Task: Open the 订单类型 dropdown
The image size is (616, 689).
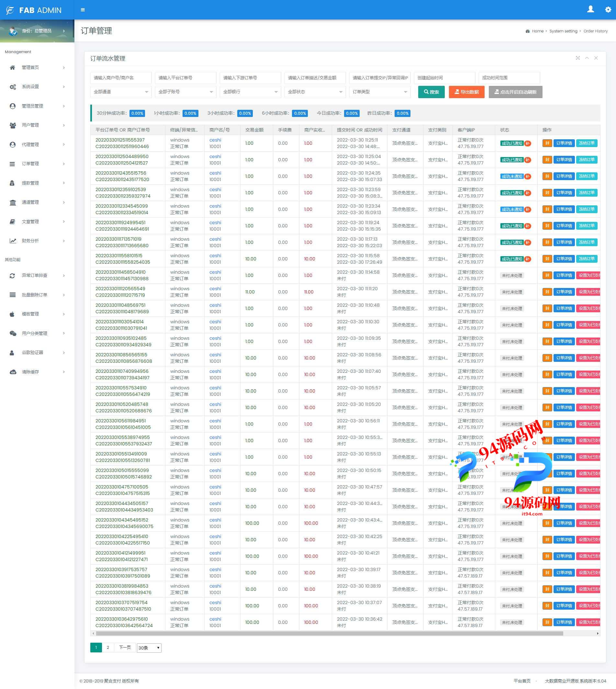Action: [x=380, y=92]
